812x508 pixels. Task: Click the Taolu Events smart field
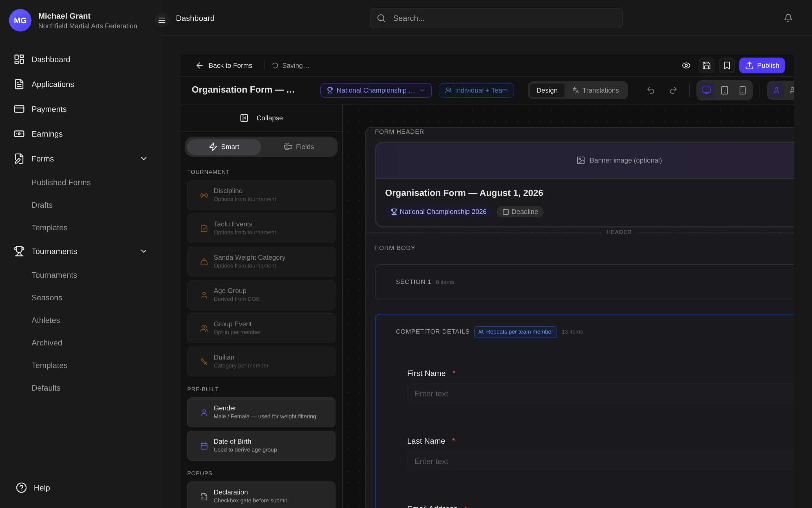(x=261, y=229)
